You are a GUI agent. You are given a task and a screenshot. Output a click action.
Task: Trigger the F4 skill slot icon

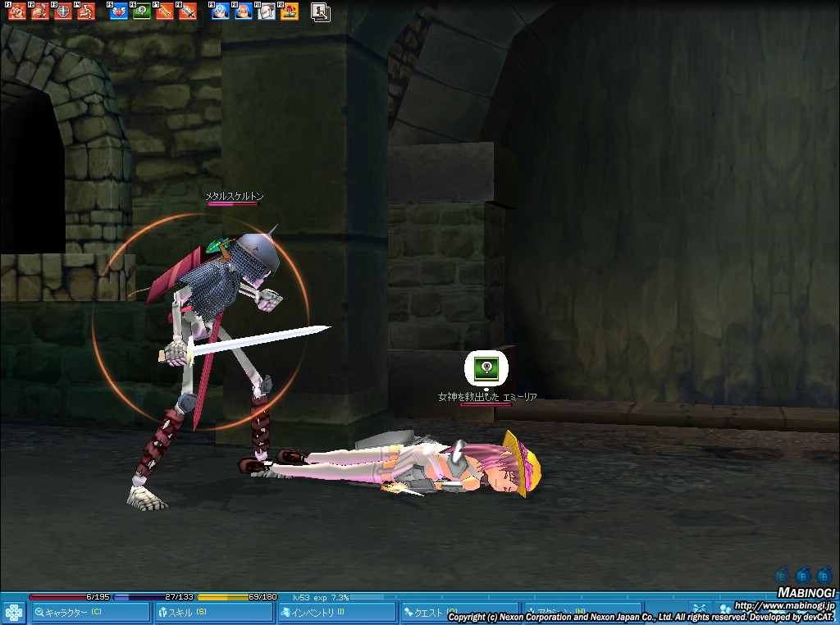pos(86,12)
